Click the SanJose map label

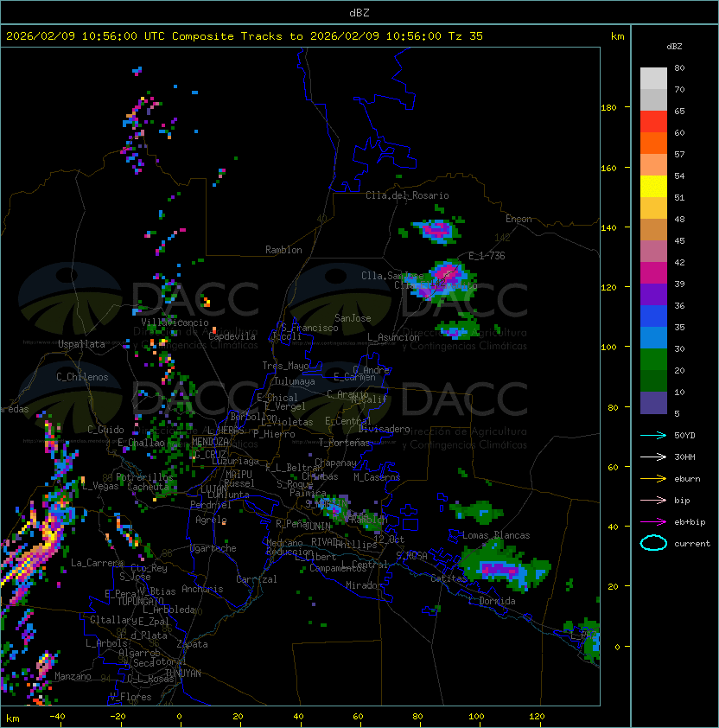click(353, 318)
